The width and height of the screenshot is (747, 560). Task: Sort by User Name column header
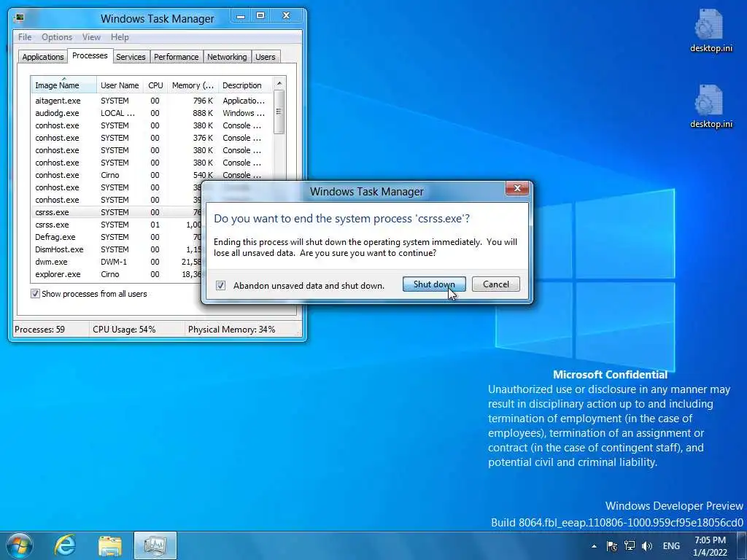click(x=120, y=85)
